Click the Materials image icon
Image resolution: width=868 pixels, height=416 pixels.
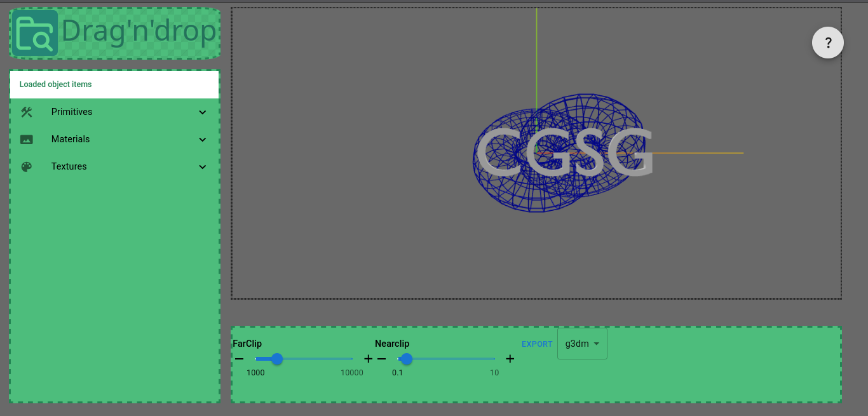pos(27,139)
